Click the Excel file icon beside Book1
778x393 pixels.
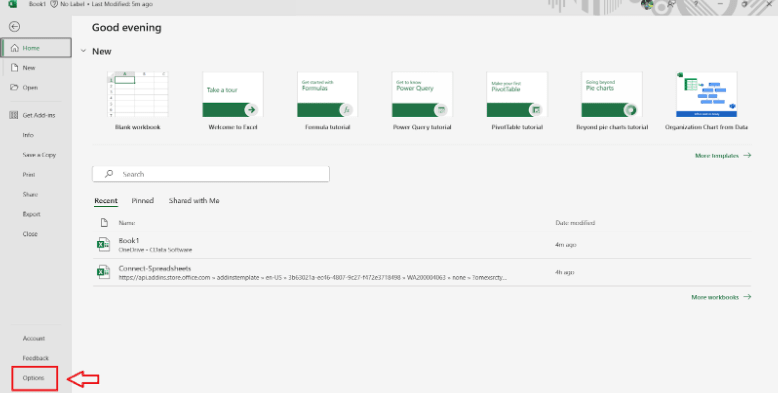coord(103,245)
